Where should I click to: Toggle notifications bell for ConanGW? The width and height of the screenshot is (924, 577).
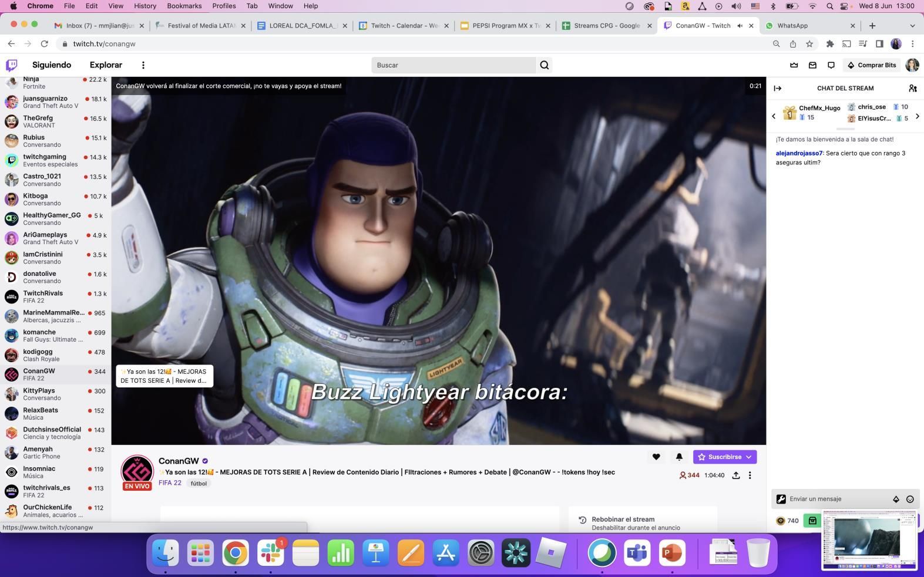[x=679, y=457]
